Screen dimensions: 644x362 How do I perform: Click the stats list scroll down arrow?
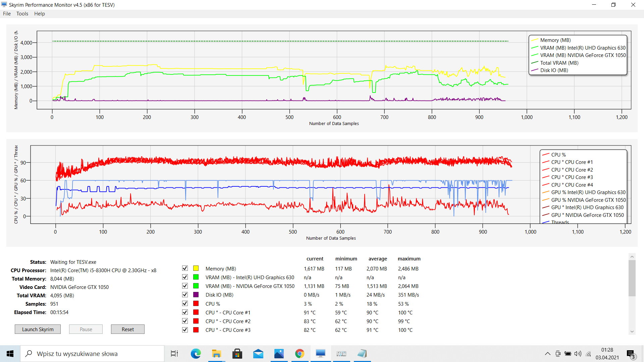click(632, 331)
